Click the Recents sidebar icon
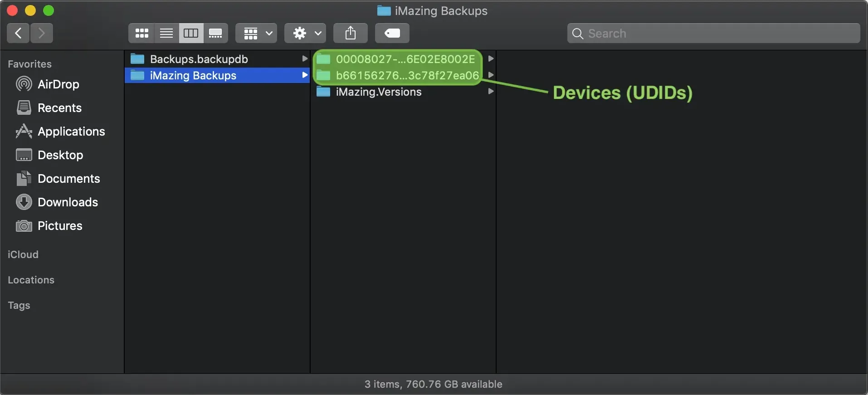 point(24,107)
